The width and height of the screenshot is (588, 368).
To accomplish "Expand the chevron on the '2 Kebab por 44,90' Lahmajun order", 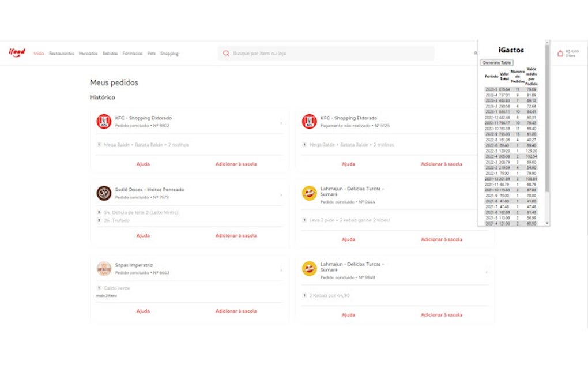I will 487,272.
